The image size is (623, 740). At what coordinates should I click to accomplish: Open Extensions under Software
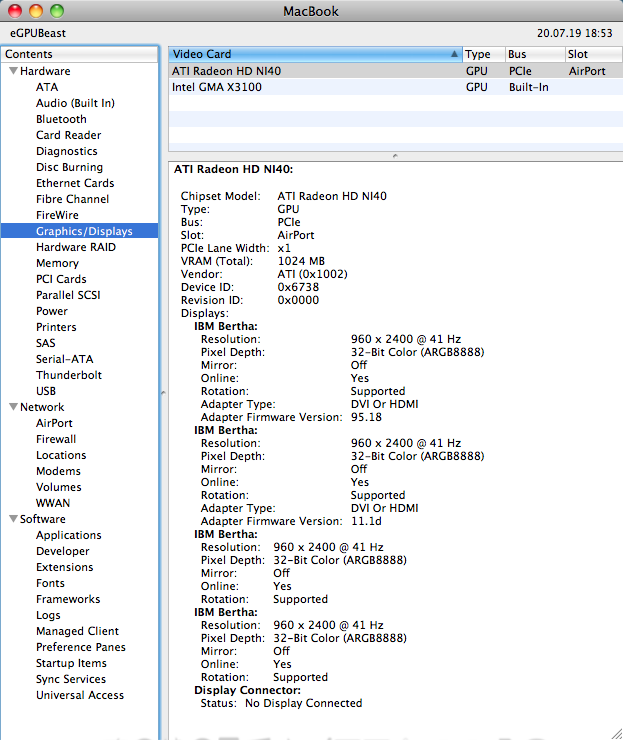65,567
